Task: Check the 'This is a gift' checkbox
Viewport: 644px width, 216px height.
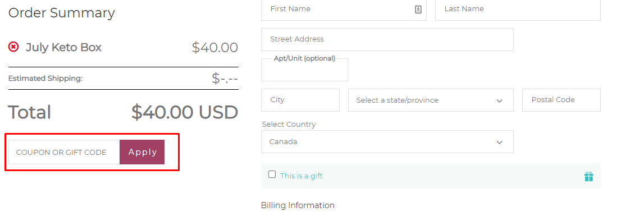Action: (x=272, y=174)
